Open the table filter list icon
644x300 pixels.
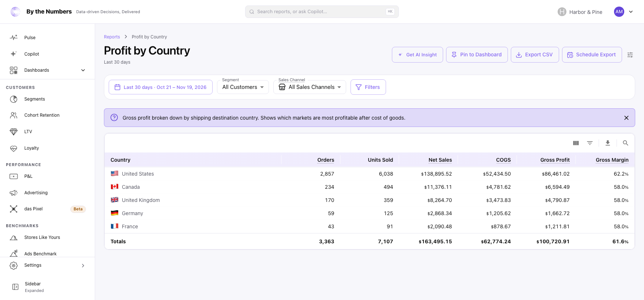click(x=590, y=143)
